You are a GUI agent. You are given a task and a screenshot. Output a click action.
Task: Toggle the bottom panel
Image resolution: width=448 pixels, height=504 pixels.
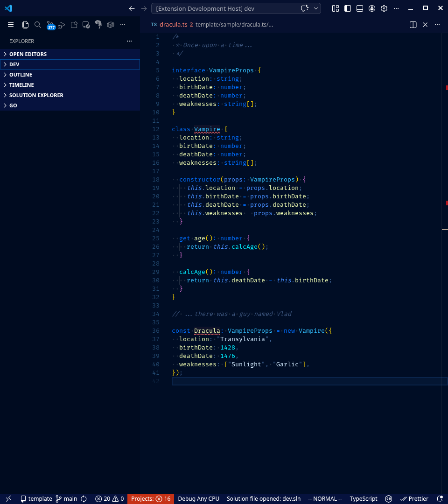click(x=360, y=9)
